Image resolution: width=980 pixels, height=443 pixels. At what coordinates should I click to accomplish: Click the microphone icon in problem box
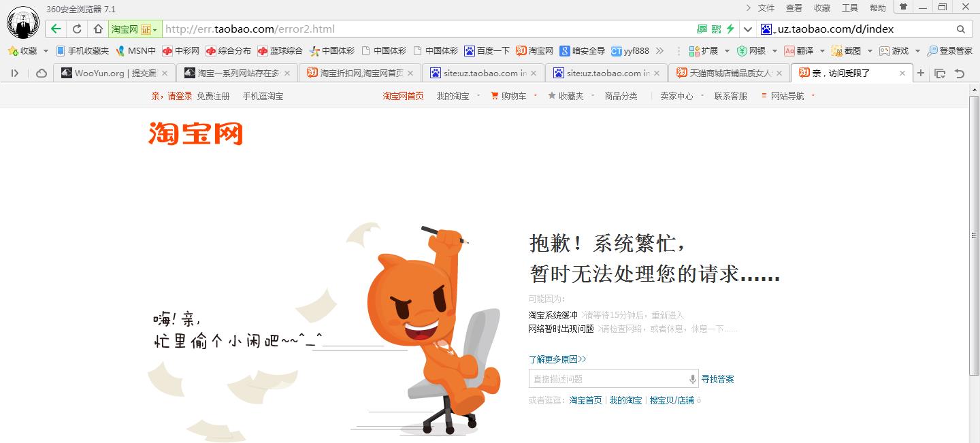693,379
